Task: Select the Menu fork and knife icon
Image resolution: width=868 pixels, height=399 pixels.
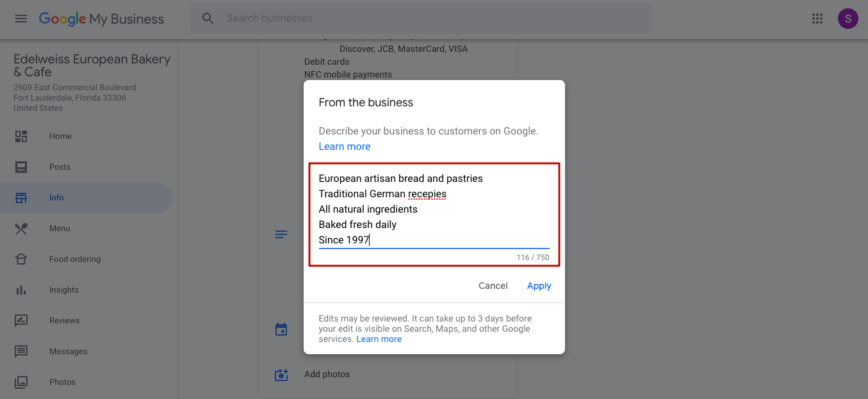Action: tap(21, 229)
